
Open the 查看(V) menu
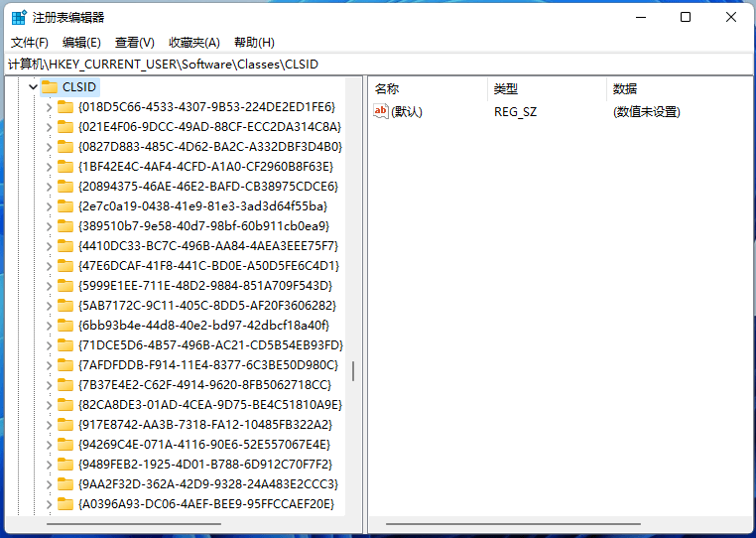tap(134, 43)
